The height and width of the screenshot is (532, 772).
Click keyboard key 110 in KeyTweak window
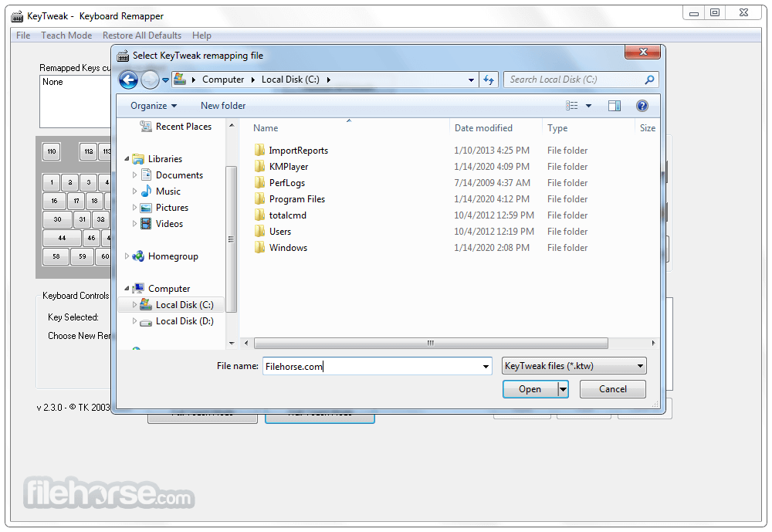(x=52, y=151)
